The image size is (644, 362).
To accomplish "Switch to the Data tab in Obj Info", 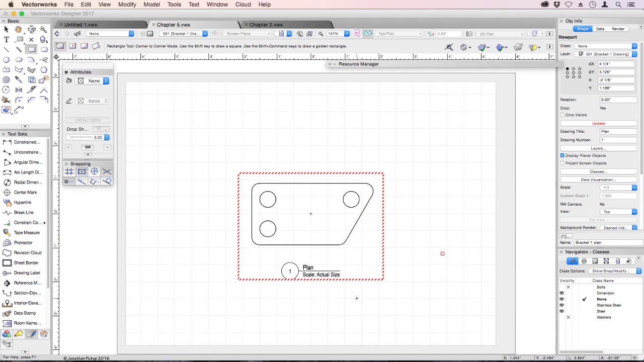I will pyautogui.click(x=600, y=29).
